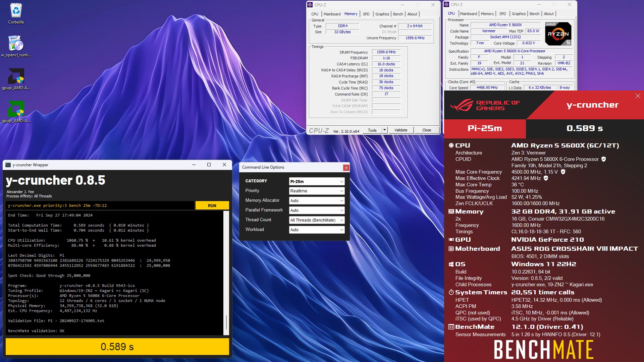The height and width of the screenshot is (362, 644).
Task: Click the GPU section icon in BenchMate panel
Action: tap(451, 239)
